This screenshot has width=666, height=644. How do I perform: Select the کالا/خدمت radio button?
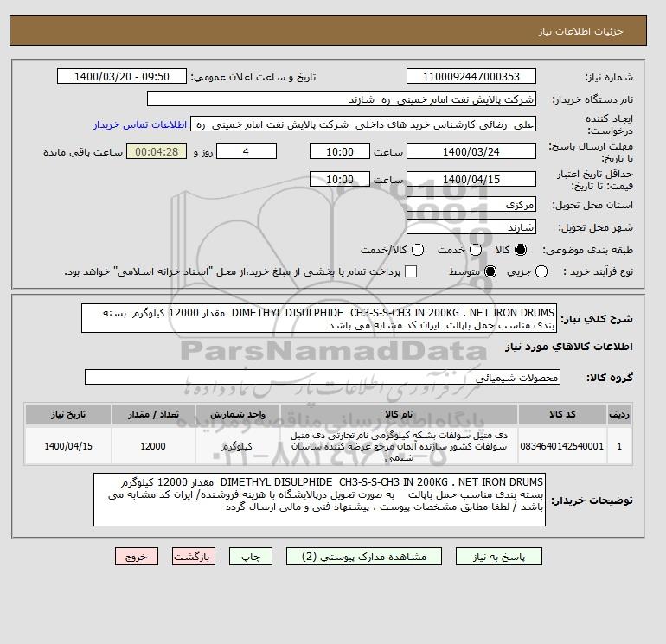[x=418, y=250]
